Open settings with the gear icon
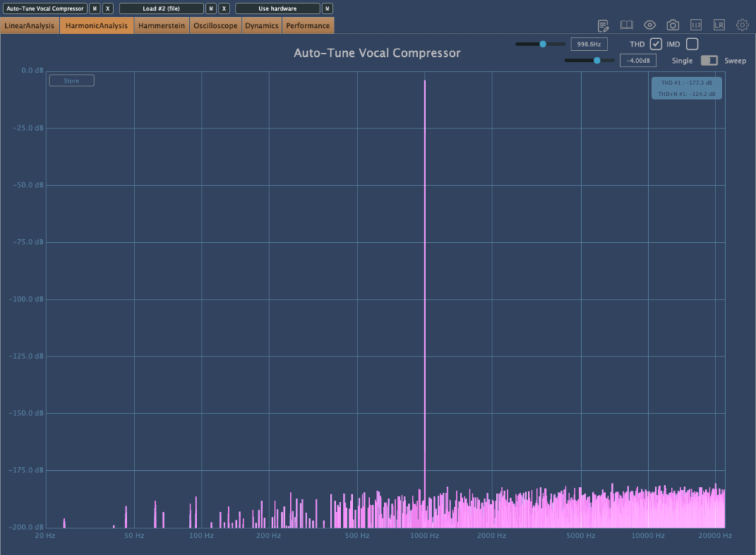This screenshot has height=555, width=756. [x=742, y=24]
